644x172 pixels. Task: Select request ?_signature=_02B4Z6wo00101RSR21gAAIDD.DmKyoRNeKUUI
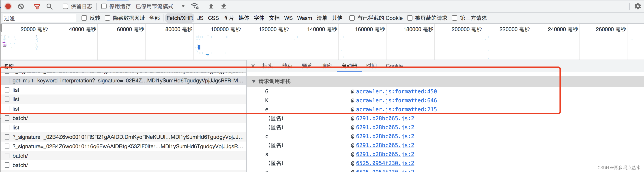click(x=124, y=137)
